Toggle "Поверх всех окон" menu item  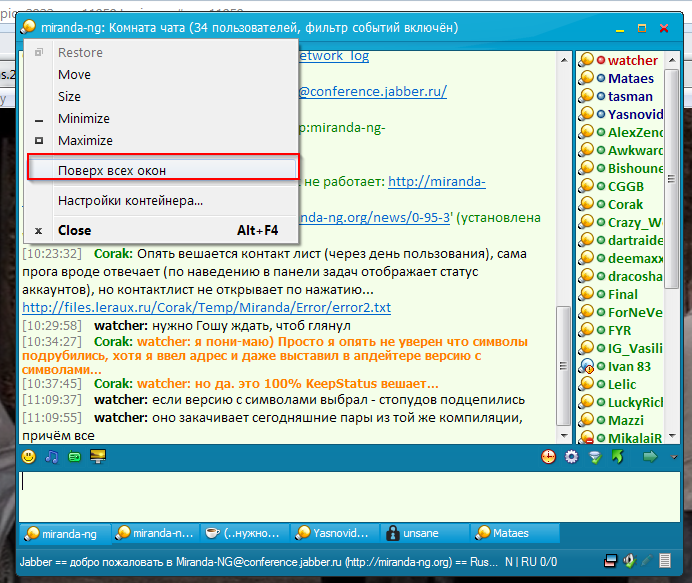coord(163,170)
